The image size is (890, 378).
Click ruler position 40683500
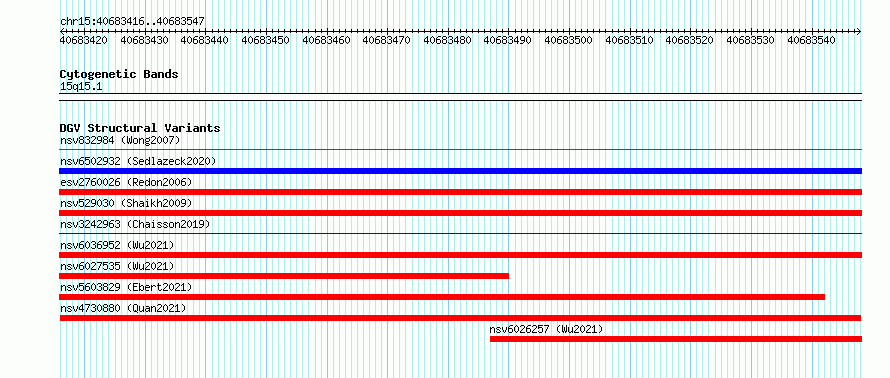[569, 40]
